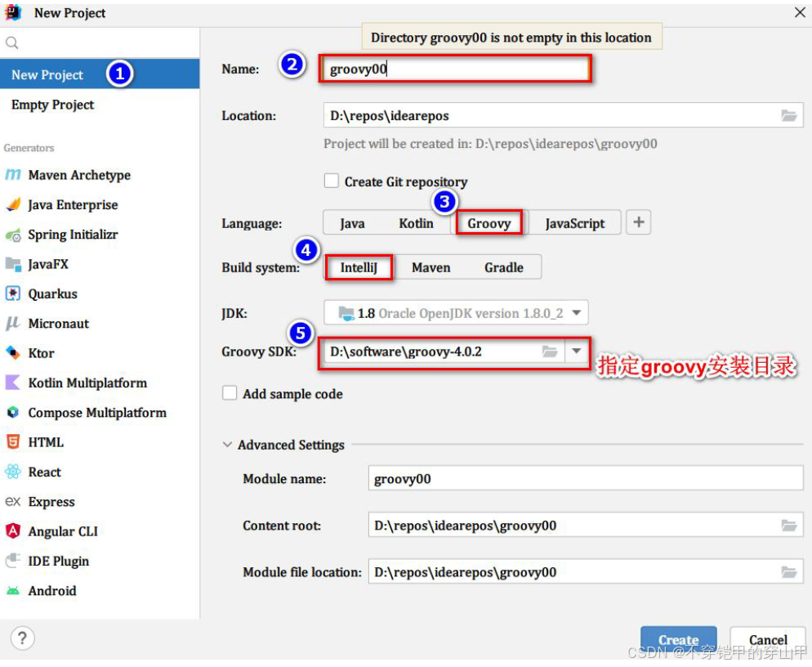Choose Kotlin as the language
Viewport: 812px width, 667px height.
click(x=416, y=223)
